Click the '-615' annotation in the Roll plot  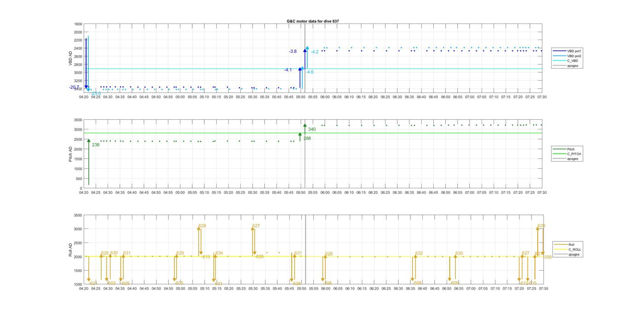point(206,257)
